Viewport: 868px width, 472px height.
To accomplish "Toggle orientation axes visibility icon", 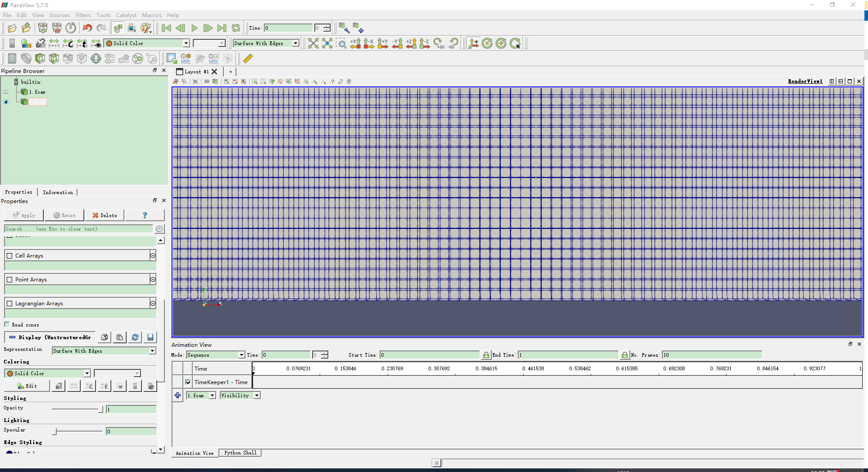I will pos(473,43).
